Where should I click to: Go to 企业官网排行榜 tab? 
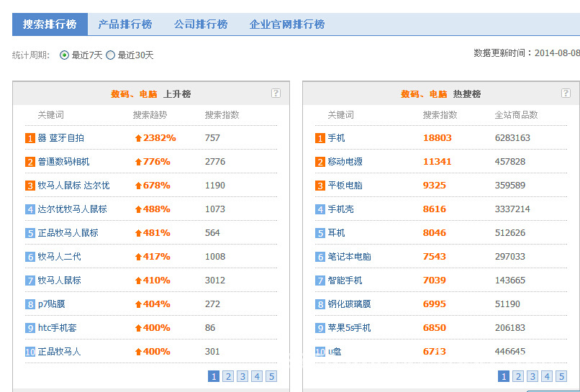tap(287, 24)
